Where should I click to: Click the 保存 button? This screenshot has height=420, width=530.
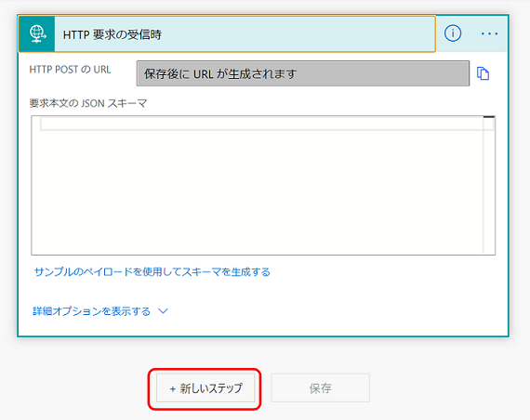(x=320, y=387)
